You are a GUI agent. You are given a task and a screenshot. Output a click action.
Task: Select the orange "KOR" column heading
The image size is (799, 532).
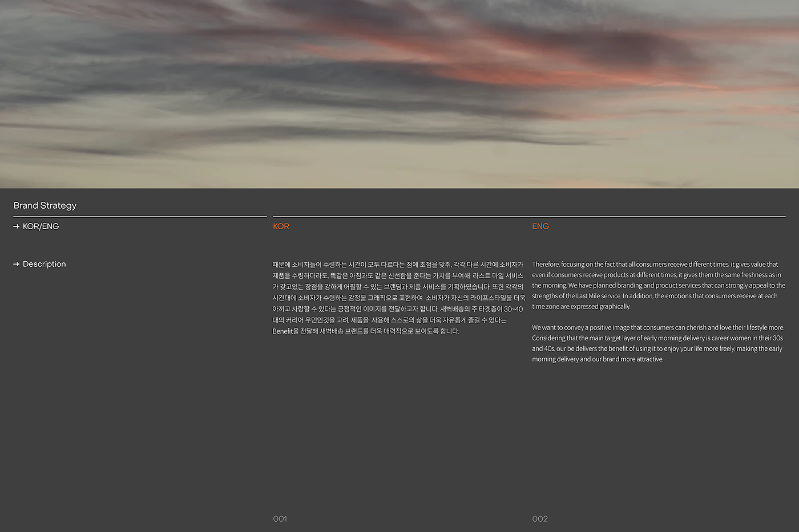(x=281, y=226)
